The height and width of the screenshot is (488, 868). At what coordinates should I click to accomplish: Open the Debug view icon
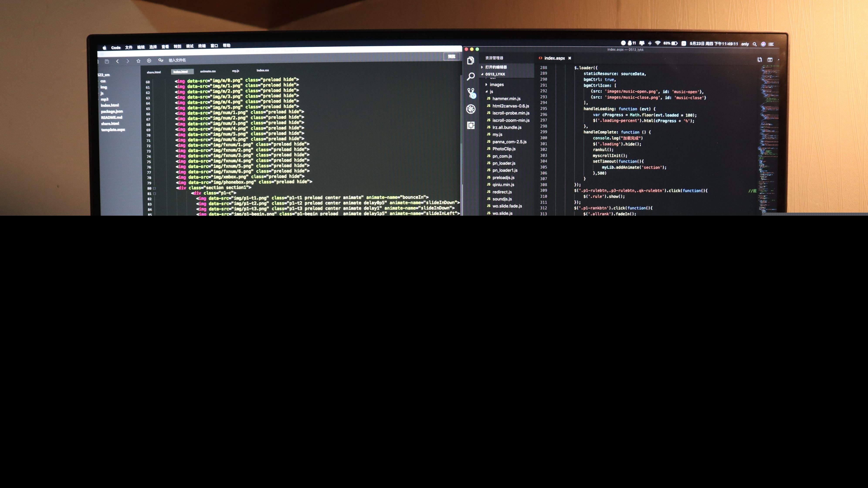[471, 109]
